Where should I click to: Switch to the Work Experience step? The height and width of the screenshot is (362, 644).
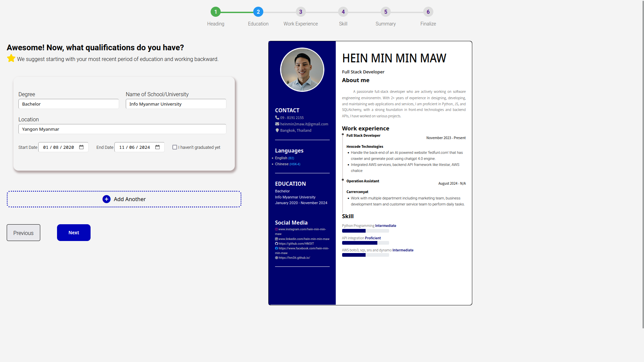click(301, 12)
